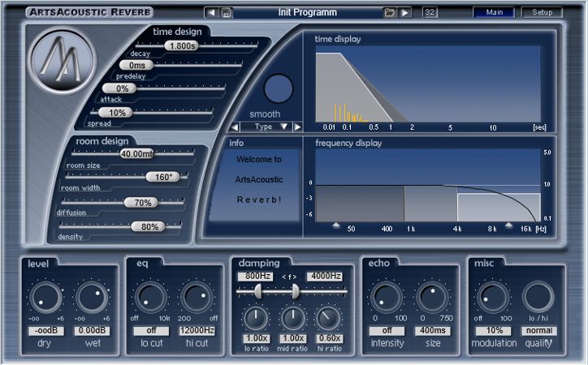Step to the next reverb type
Image resolution: width=588 pixels, height=365 pixels.
(x=297, y=127)
